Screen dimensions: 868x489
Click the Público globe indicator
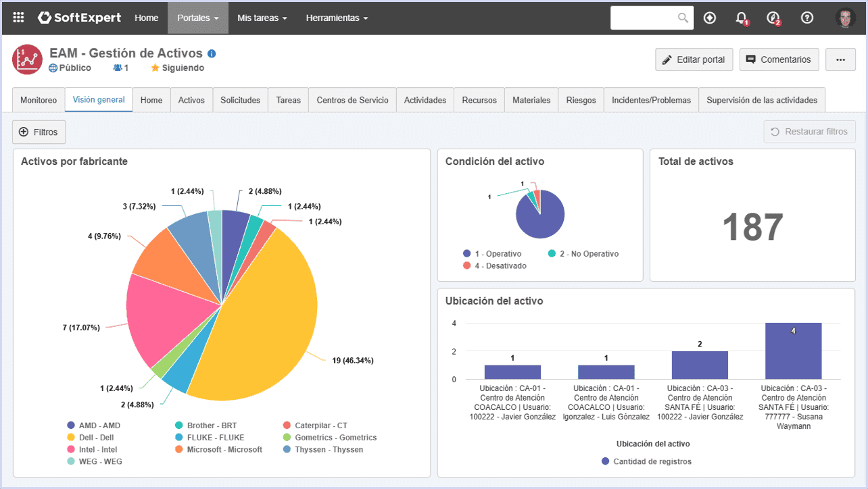pos(70,68)
